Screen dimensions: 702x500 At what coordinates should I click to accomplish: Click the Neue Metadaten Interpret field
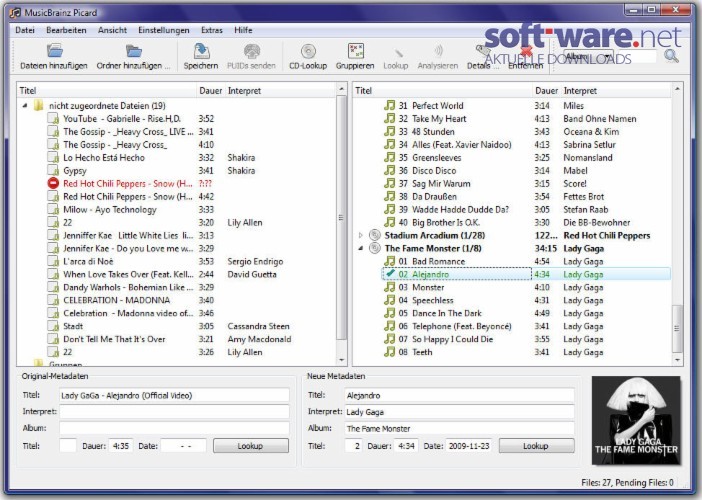click(x=459, y=412)
